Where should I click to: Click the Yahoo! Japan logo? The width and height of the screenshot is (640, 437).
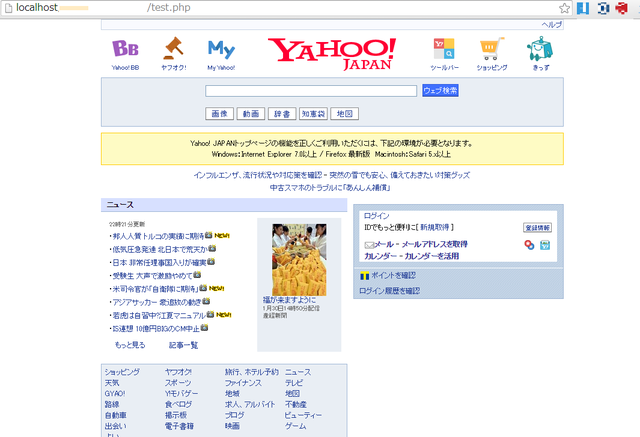click(x=332, y=54)
